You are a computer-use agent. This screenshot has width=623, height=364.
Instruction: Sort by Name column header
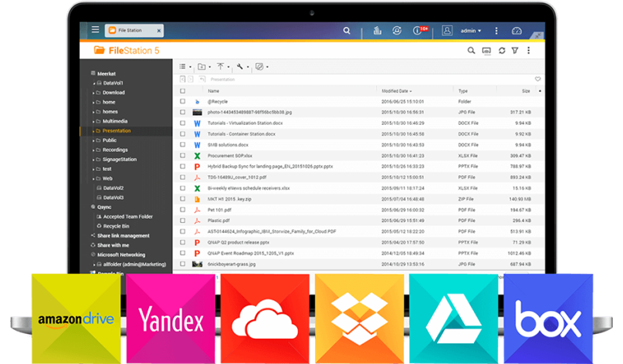213,91
